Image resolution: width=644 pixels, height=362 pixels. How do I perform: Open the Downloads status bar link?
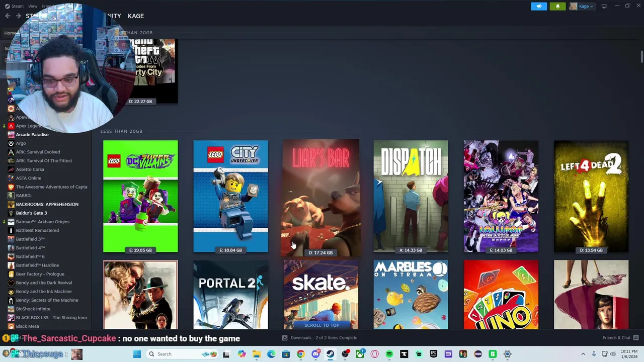coord(319,338)
